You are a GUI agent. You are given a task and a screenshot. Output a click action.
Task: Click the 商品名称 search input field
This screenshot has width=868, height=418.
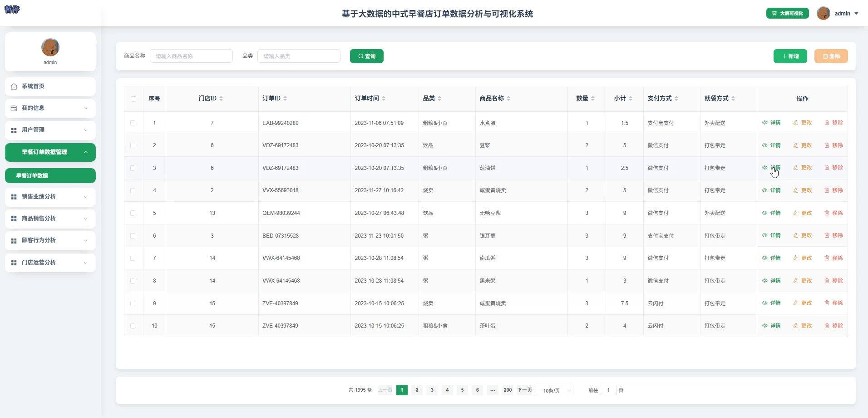coord(191,56)
